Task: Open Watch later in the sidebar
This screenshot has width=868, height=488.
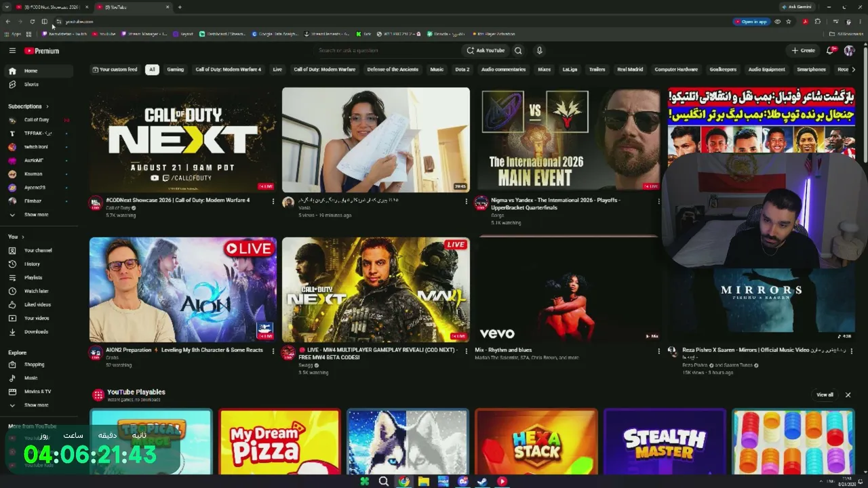Action: pyautogui.click(x=38, y=291)
